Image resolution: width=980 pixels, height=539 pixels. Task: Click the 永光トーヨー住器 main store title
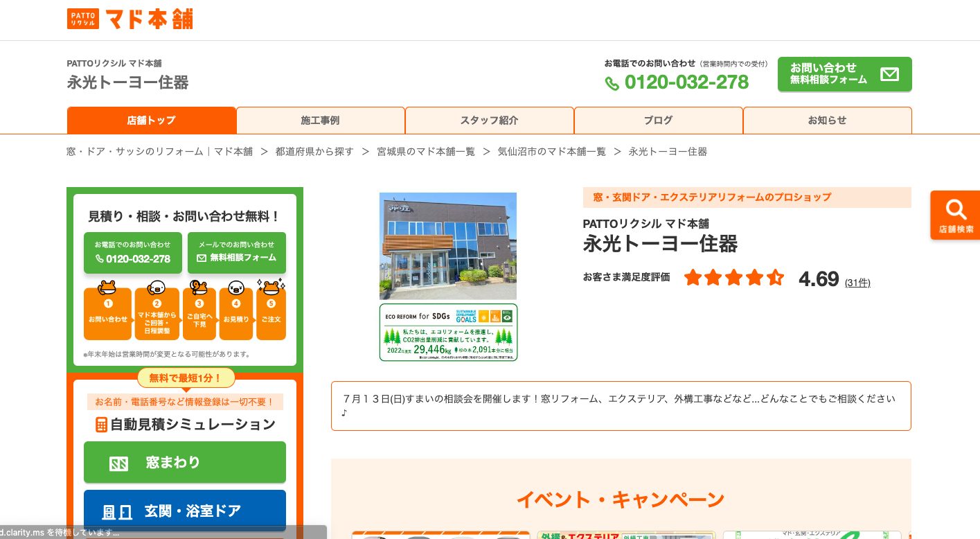[x=660, y=244]
